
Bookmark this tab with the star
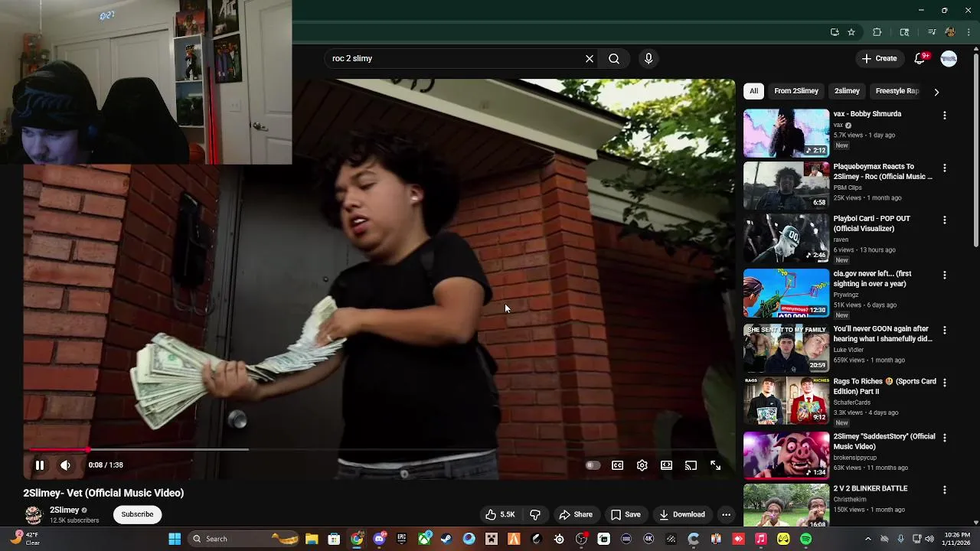(x=851, y=32)
